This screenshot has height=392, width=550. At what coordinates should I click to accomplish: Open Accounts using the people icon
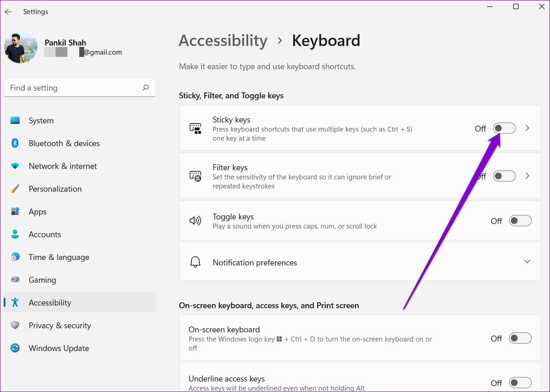(x=15, y=234)
